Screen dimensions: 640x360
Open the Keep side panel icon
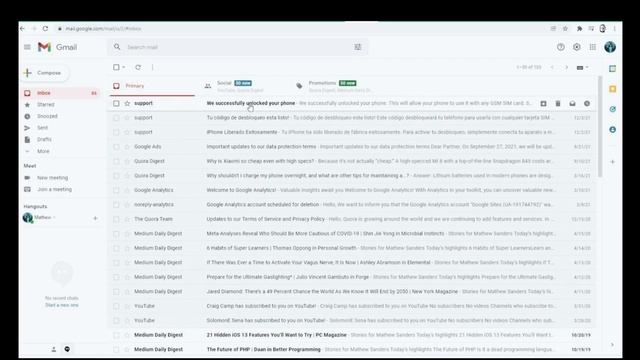612,89
